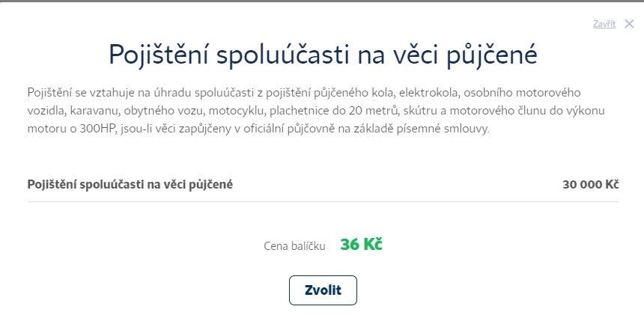Click the word motocyklu in the description
Image resolution: width=644 pixels, height=327 pixels.
point(237,111)
